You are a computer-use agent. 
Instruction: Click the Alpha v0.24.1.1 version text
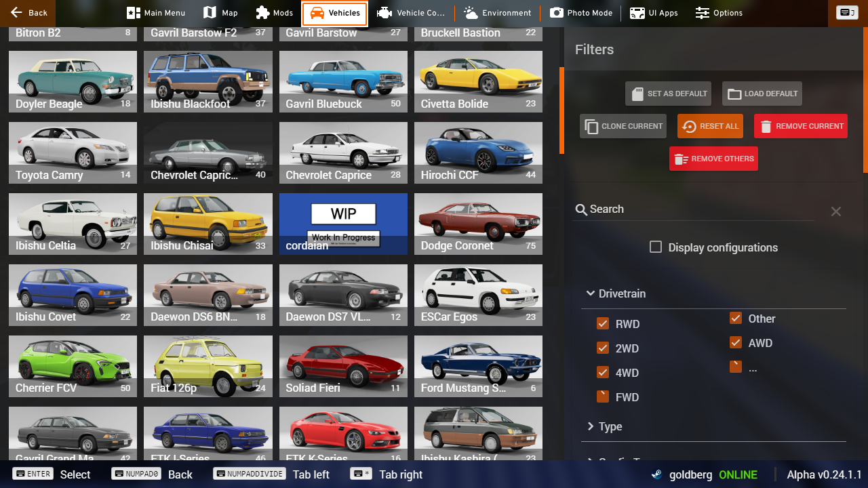tap(824, 474)
